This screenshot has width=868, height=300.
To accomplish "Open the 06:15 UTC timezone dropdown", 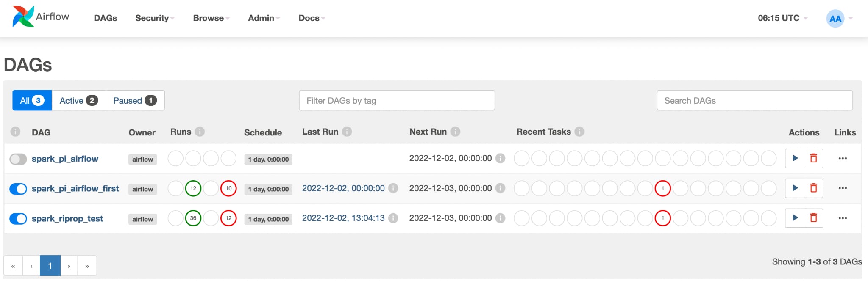I will point(782,18).
